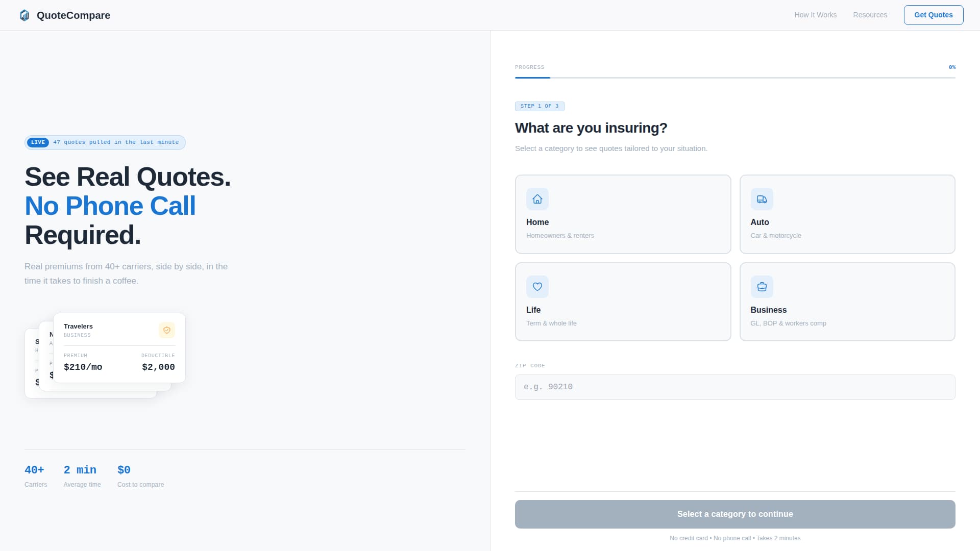The width and height of the screenshot is (980, 551).
Task: Click the Travelers quote card
Action: (x=119, y=348)
